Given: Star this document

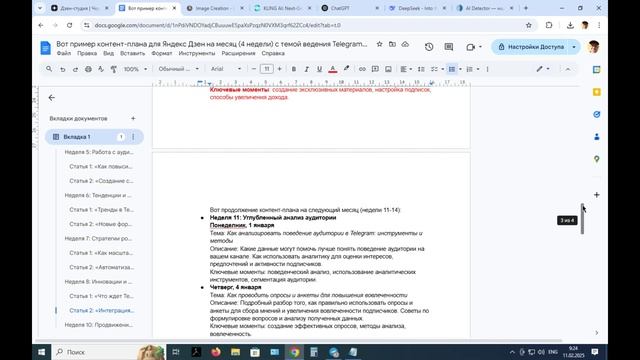Looking at the screenshot, I should (379, 44).
